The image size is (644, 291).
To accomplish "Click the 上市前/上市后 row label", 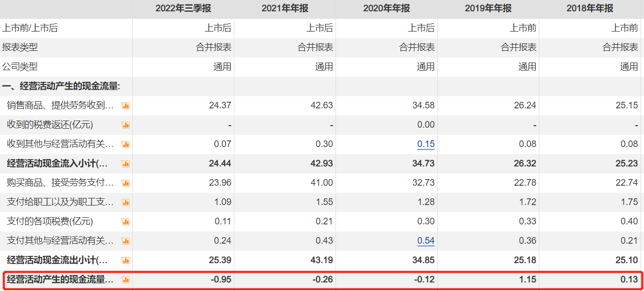I will (30, 28).
